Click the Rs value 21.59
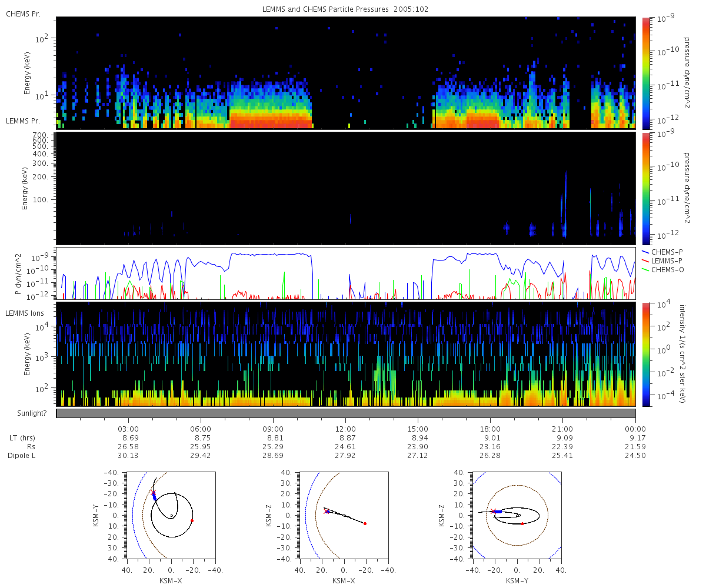The width and height of the screenshot is (706, 588). point(635,447)
